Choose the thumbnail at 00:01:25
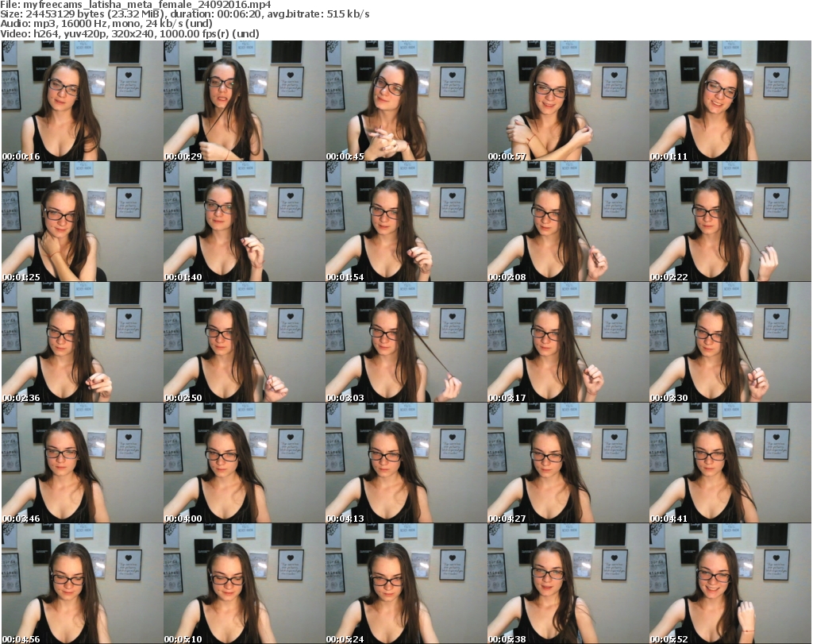 click(x=82, y=222)
